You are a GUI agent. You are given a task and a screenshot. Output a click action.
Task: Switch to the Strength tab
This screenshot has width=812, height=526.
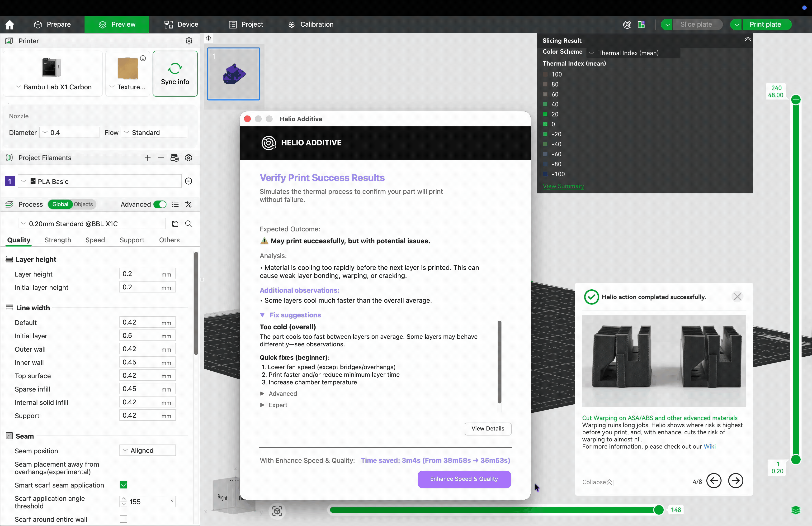pyautogui.click(x=58, y=240)
